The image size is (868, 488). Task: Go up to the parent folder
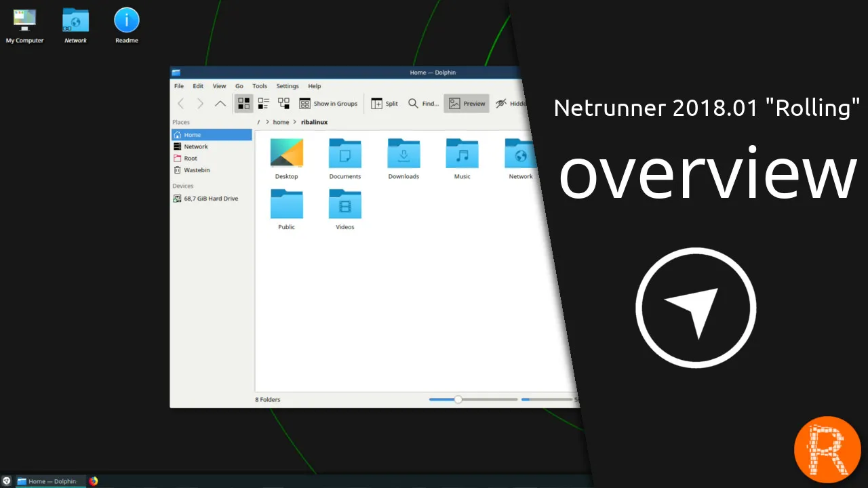tap(220, 104)
